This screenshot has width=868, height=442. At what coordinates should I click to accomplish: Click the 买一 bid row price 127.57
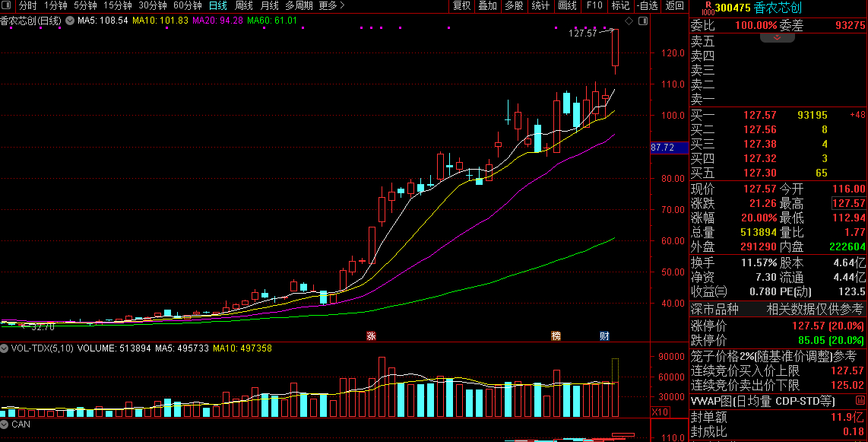click(x=759, y=115)
